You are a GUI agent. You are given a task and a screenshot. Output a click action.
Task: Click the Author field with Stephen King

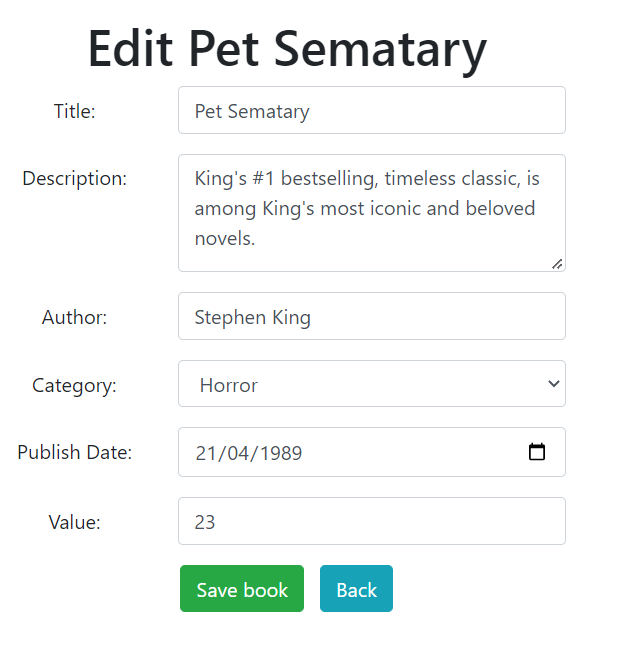[371, 316]
